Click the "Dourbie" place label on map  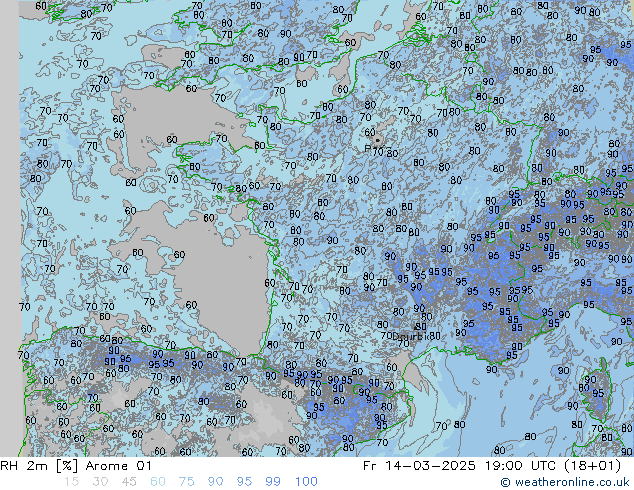pos(411,336)
